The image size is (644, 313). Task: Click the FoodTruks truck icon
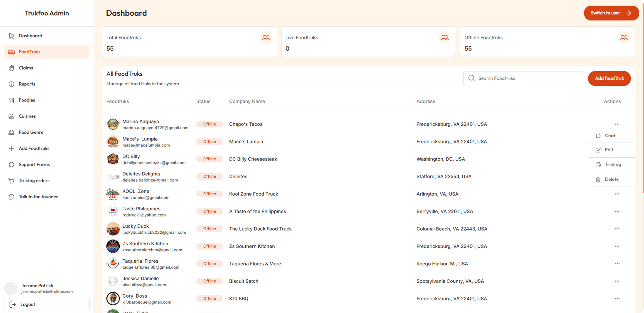tap(12, 52)
